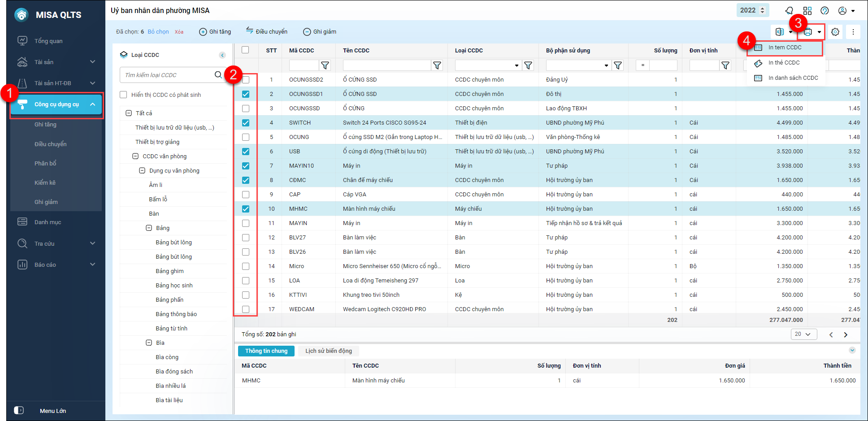Open the three-dot more options menu
The height and width of the screenshot is (421, 868).
[x=853, y=32]
